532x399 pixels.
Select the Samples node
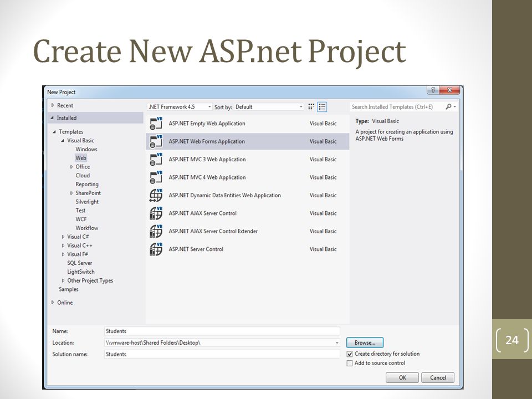pyautogui.click(x=69, y=289)
